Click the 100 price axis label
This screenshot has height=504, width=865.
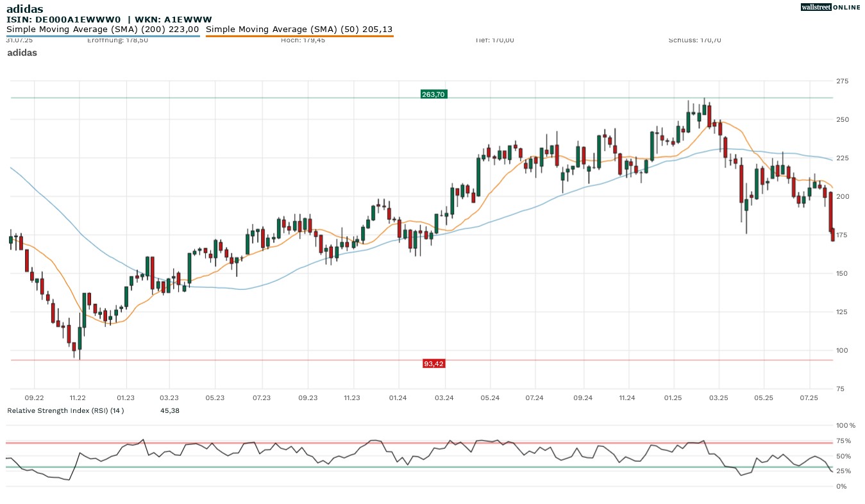click(842, 350)
